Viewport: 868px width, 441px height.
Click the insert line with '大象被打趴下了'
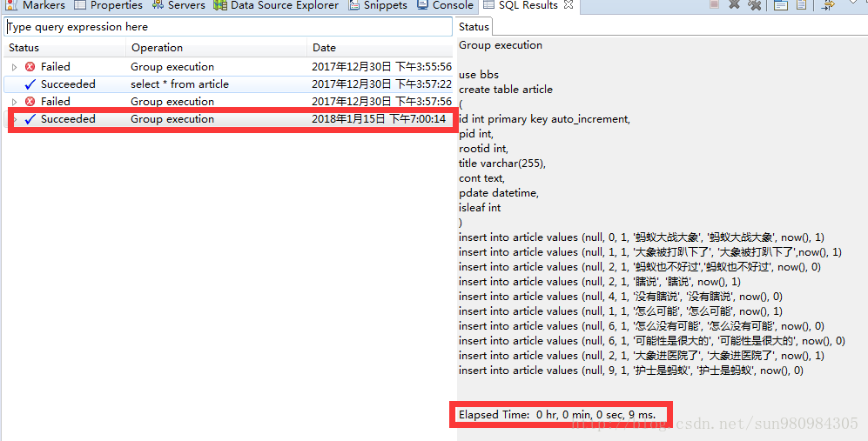click(650, 252)
